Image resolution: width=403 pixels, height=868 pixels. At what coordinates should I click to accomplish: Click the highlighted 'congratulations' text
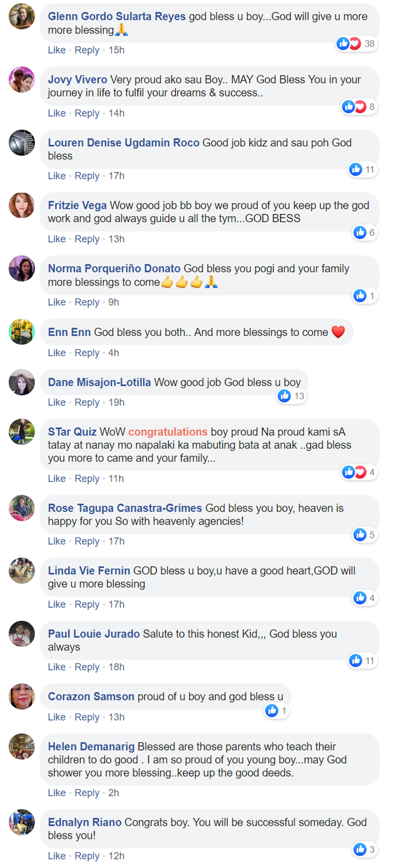(168, 432)
